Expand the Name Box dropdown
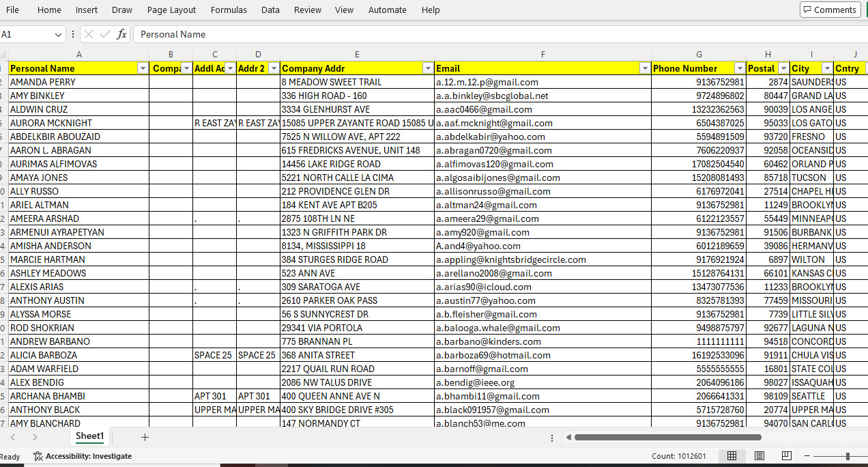 coord(58,34)
